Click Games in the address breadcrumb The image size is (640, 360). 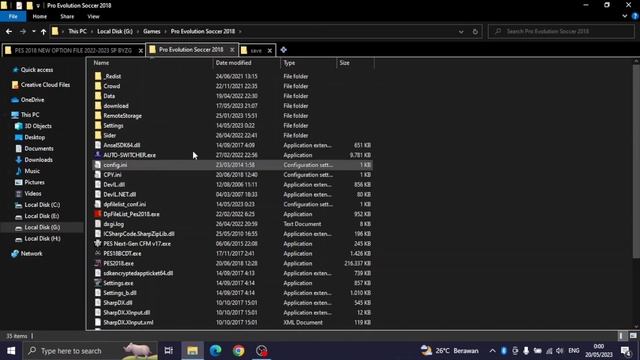click(151, 31)
